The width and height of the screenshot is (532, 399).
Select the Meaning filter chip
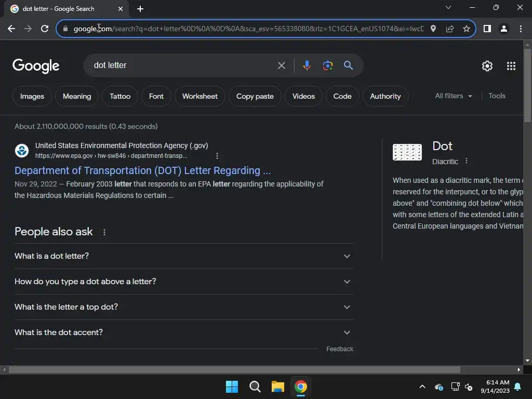77,96
